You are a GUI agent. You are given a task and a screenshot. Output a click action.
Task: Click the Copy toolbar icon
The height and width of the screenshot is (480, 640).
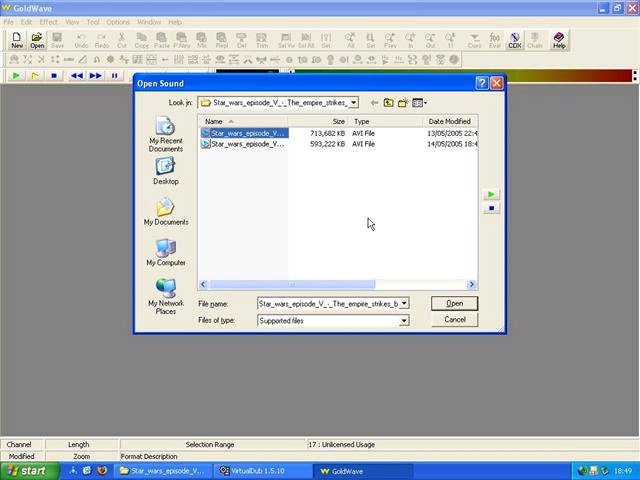[142, 40]
